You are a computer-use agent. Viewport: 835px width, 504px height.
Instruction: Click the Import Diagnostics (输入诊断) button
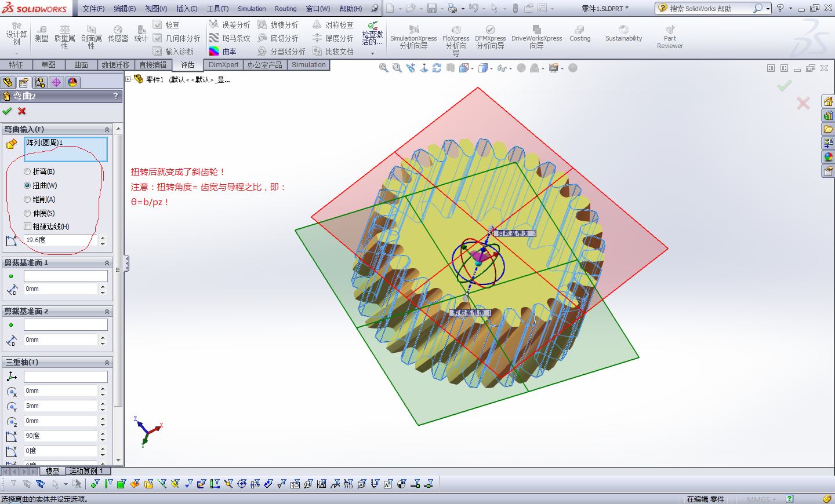tap(173, 52)
